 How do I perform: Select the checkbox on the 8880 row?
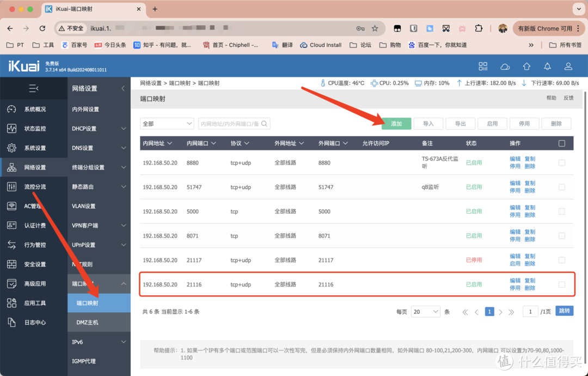click(x=561, y=162)
